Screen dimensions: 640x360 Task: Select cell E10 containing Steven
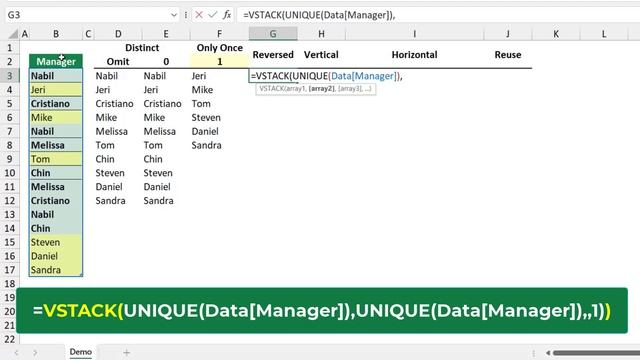tap(166, 173)
